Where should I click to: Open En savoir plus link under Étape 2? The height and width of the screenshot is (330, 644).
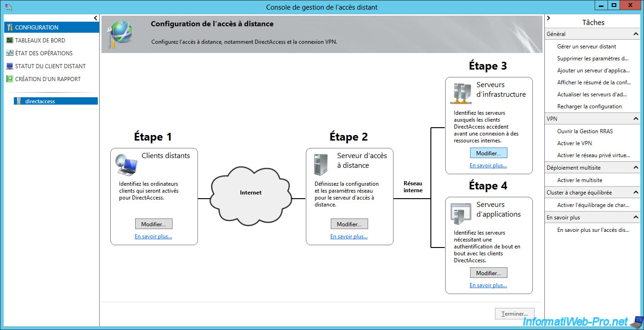pos(349,236)
